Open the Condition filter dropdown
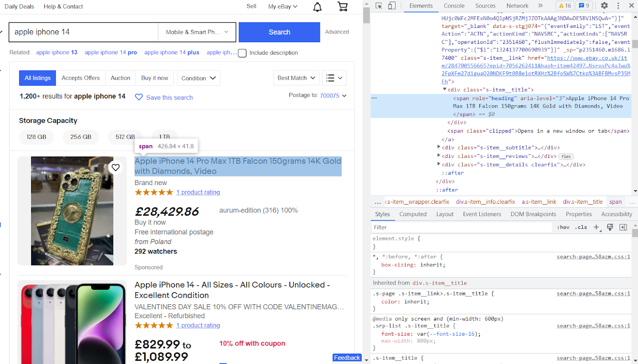This screenshot has height=364, width=638. click(x=198, y=78)
